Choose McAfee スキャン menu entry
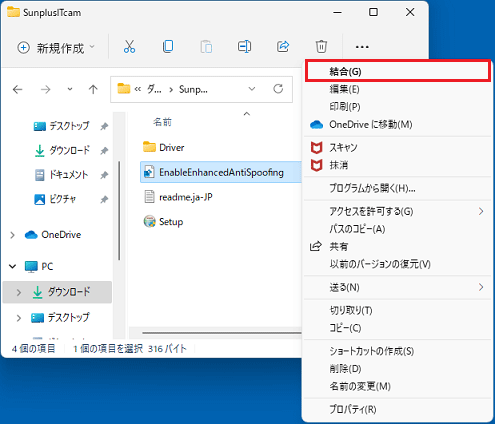Viewport: 495px width, 424px height. click(x=398, y=147)
